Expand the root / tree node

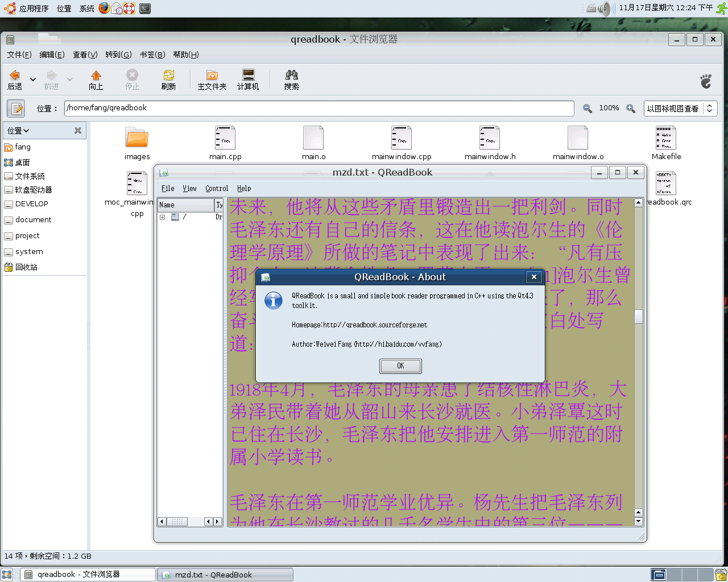coord(163,217)
